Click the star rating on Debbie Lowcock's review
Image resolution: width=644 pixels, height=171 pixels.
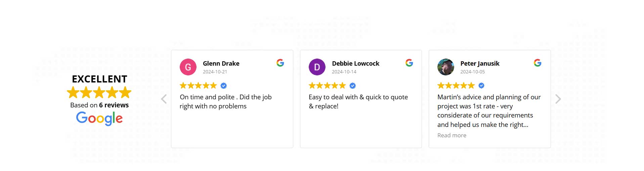pos(327,86)
